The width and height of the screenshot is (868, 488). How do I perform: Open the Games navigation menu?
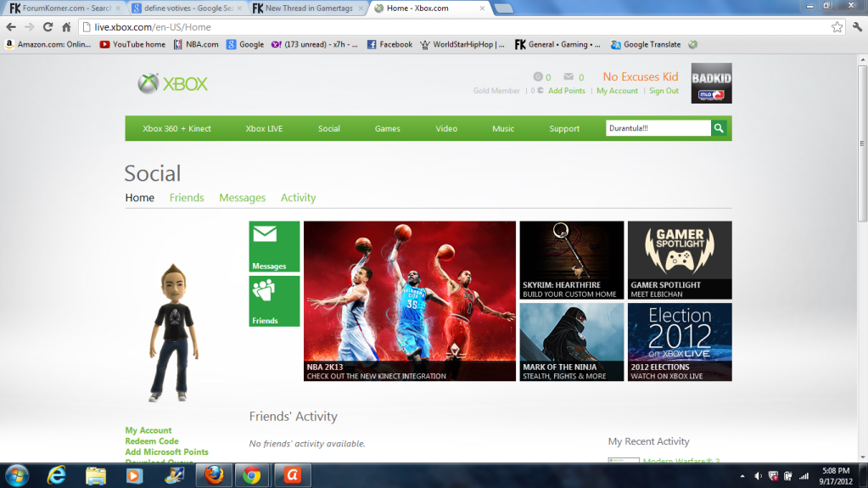point(387,129)
